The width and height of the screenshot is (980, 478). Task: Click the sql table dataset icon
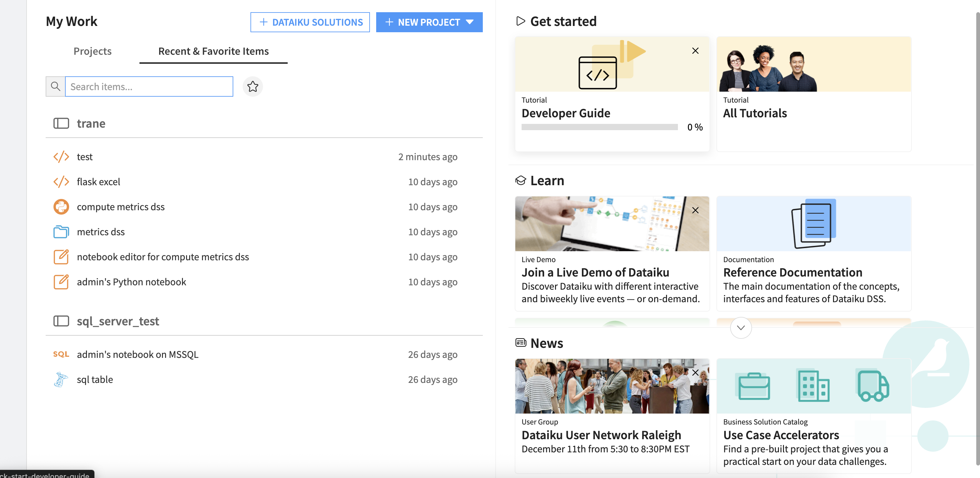[x=61, y=379]
